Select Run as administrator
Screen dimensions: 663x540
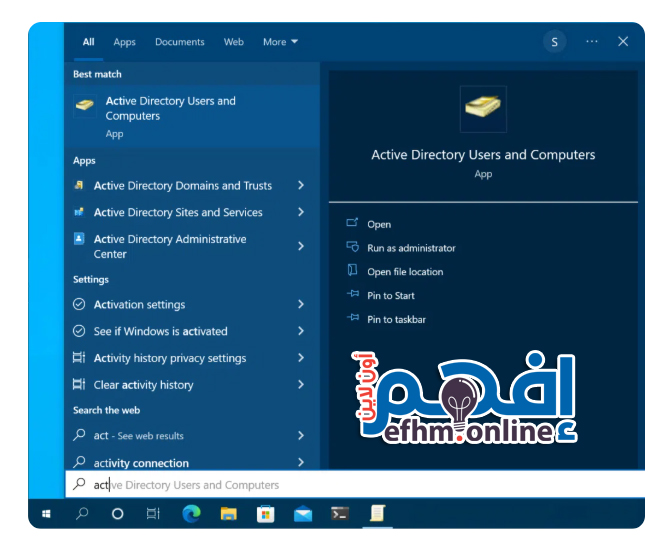(x=410, y=248)
